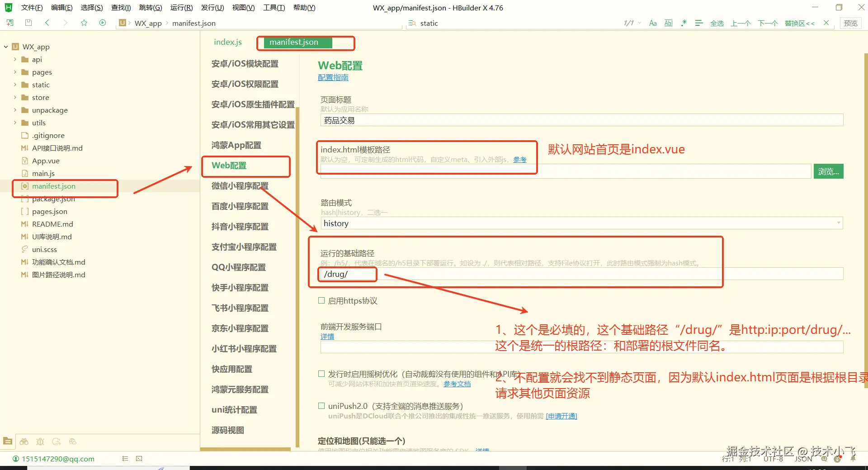The width and height of the screenshot is (868, 470).
Task: Expand the unpackage folder
Action: click(15, 110)
